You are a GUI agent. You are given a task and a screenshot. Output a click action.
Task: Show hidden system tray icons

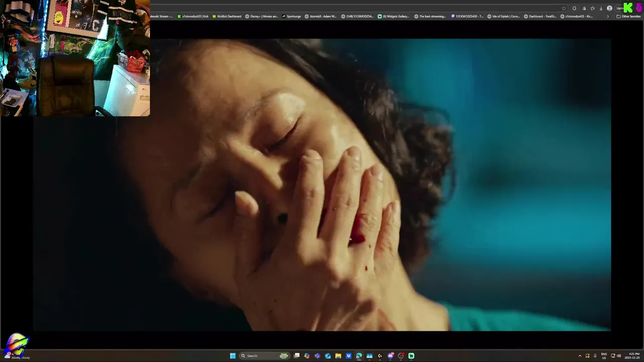580,355
